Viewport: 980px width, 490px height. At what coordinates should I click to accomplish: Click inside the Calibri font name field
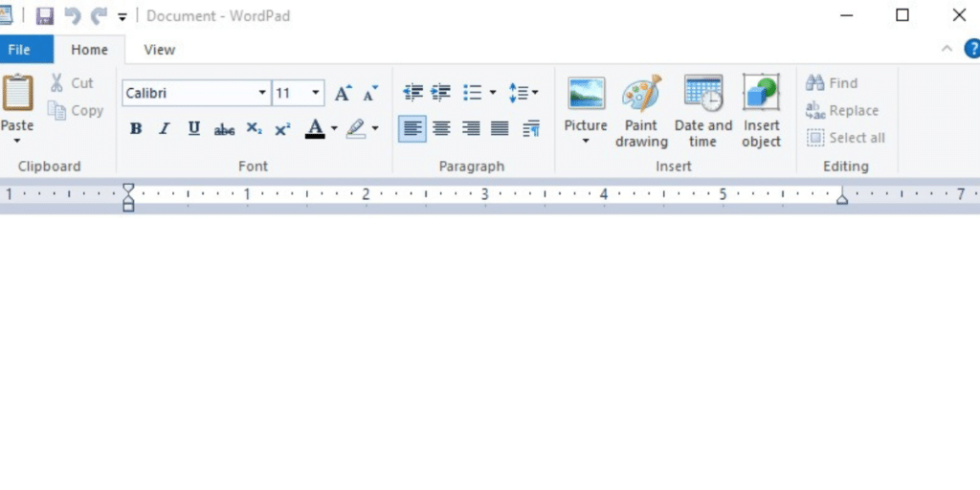189,93
